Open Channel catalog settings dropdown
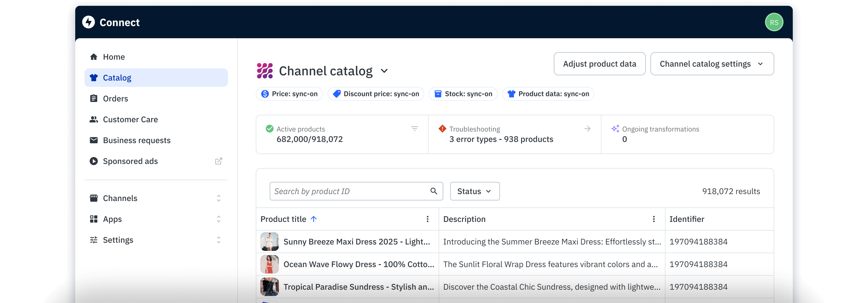868x303 pixels. [712, 64]
